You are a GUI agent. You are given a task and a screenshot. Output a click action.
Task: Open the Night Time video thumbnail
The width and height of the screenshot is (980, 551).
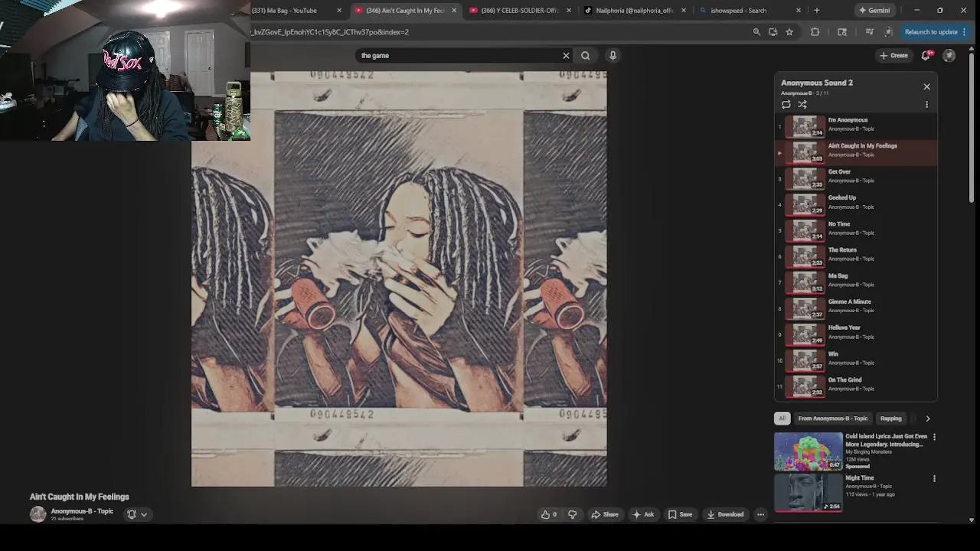point(808,493)
